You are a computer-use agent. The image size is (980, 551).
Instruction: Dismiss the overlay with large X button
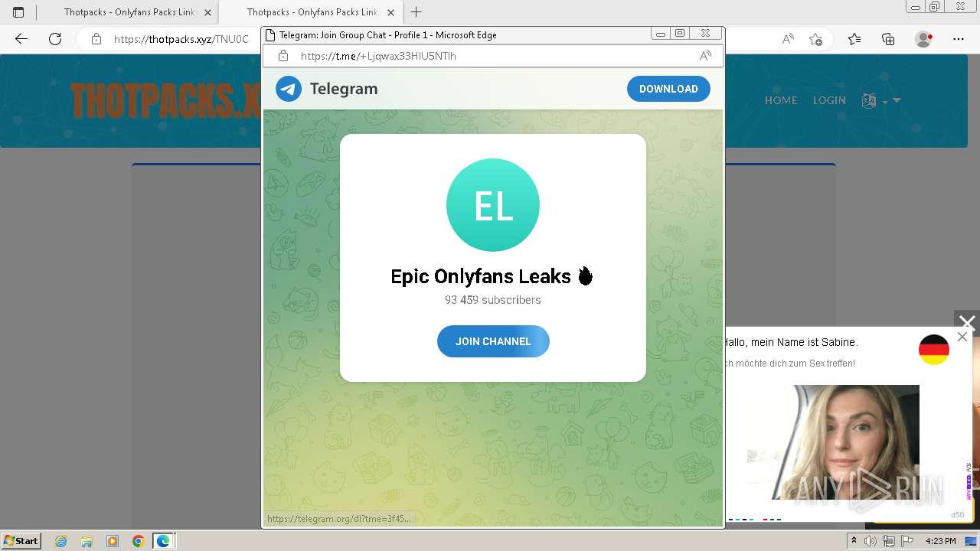[x=967, y=323]
